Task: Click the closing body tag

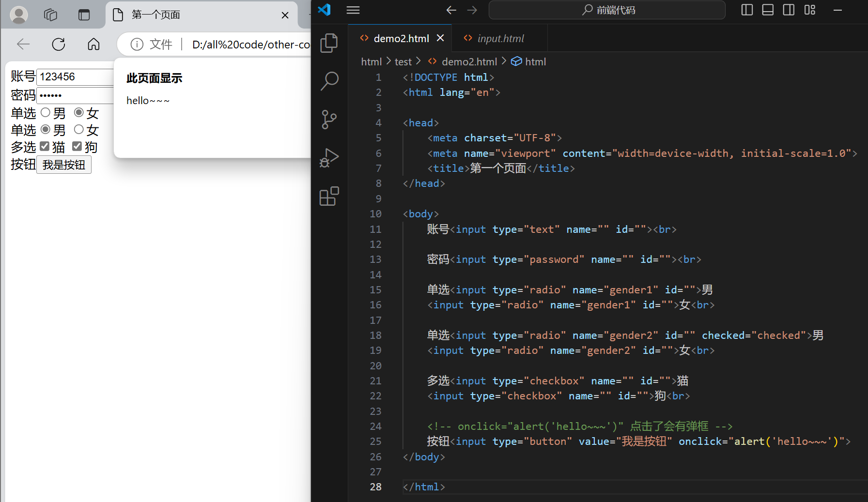Action: (424, 457)
